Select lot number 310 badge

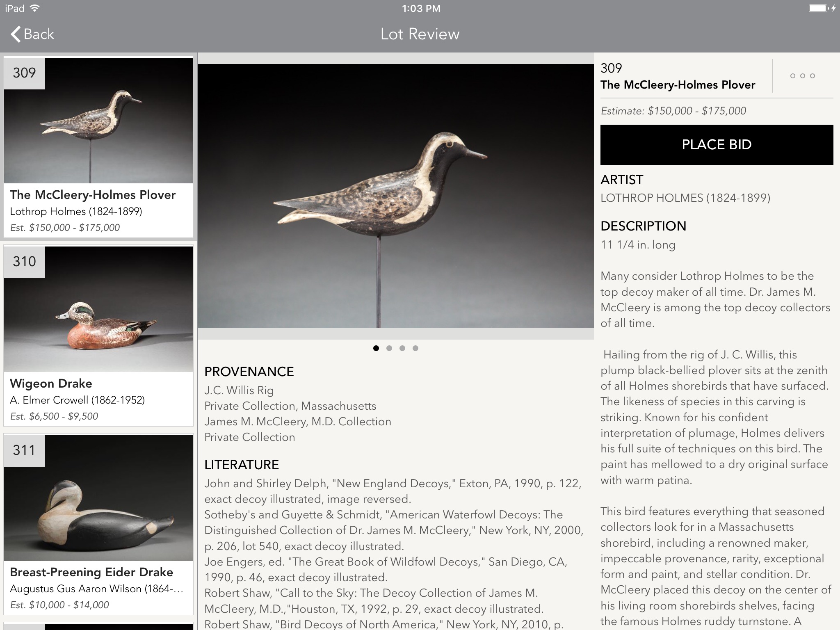(x=24, y=262)
